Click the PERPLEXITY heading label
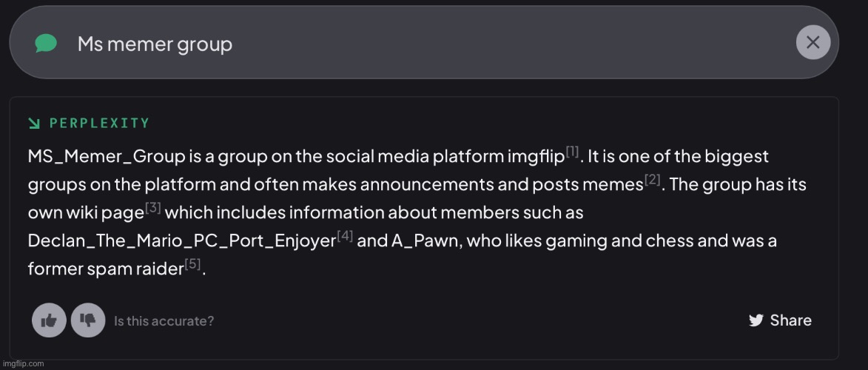This screenshot has height=370, width=868. 99,123
